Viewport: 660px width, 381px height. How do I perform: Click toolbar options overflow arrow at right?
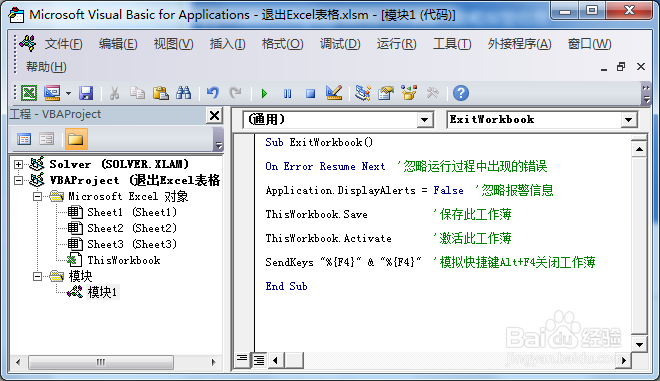tap(646, 93)
